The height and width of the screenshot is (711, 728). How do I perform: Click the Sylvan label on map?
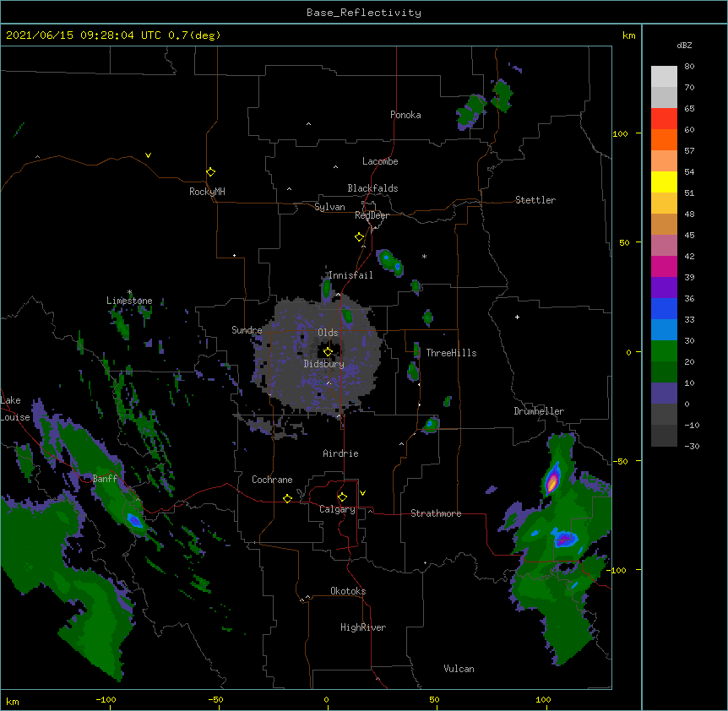[x=329, y=207]
